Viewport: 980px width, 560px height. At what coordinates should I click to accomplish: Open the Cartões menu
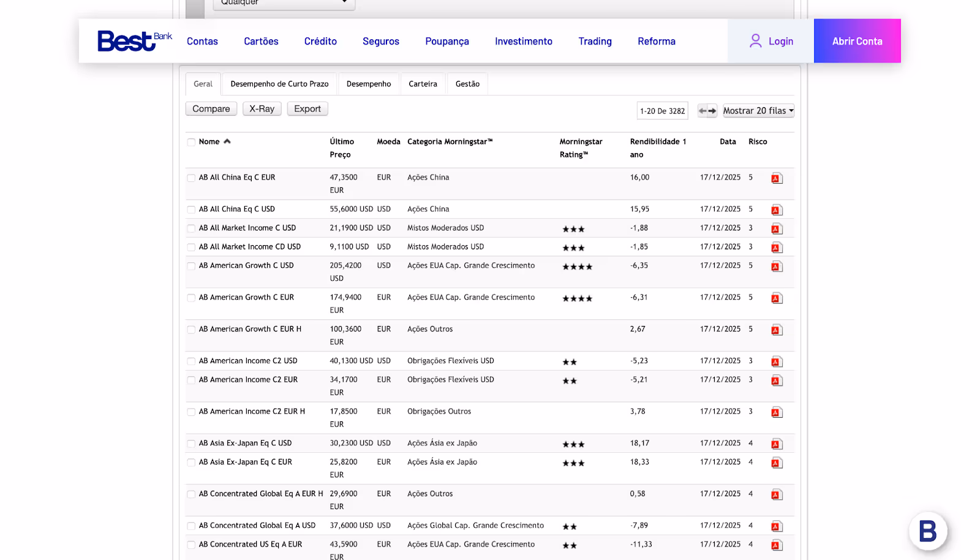pyautogui.click(x=261, y=41)
